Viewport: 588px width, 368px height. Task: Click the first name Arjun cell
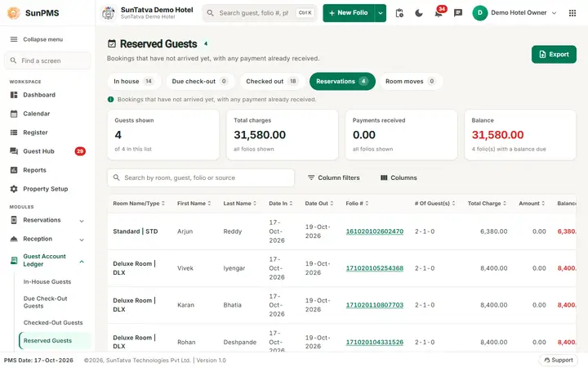(x=185, y=231)
